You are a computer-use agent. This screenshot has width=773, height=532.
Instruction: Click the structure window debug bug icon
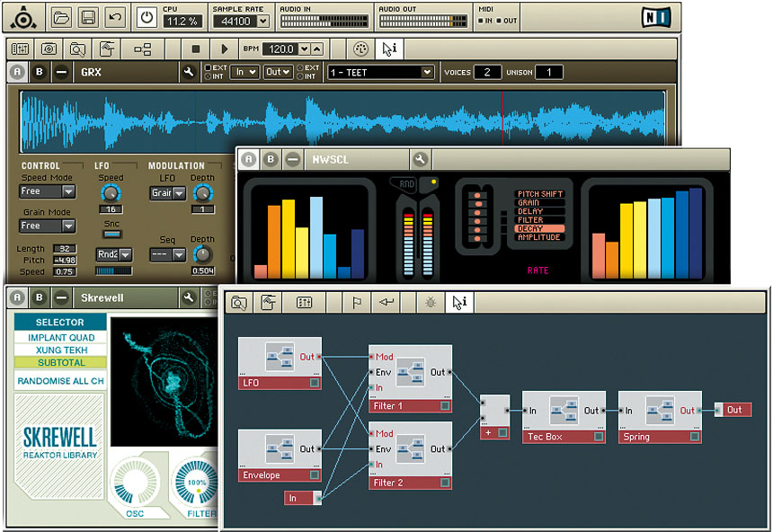pyautogui.click(x=431, y=302)
